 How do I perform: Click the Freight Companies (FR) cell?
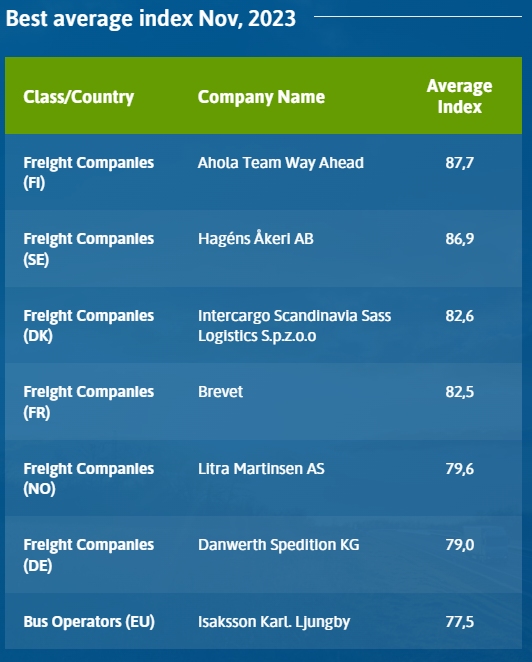click(89, 402)
